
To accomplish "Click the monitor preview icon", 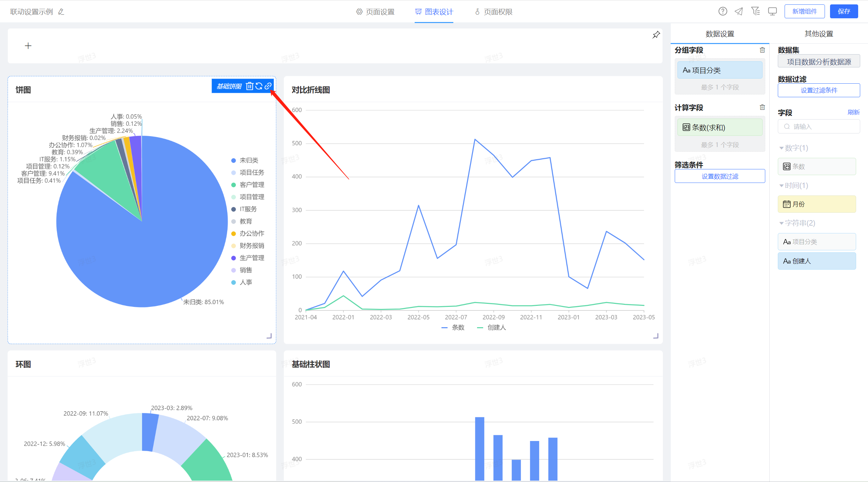I will point(772,12).
